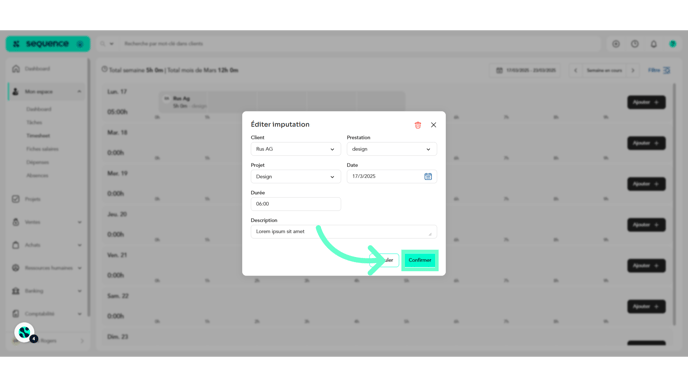This screenshot has height=387, width=688.
Task: Click the sequence logo in the header
Action: click(x=48, y=44)
